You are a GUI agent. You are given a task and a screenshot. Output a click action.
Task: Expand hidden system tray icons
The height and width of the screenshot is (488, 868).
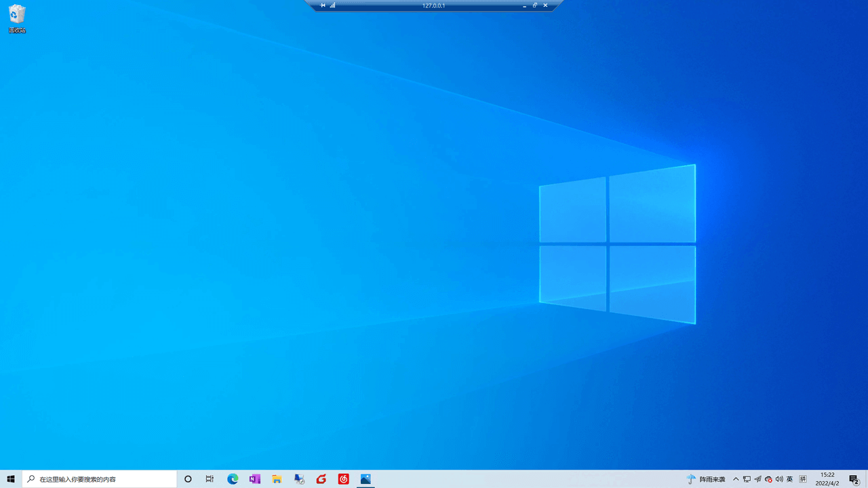736,479
